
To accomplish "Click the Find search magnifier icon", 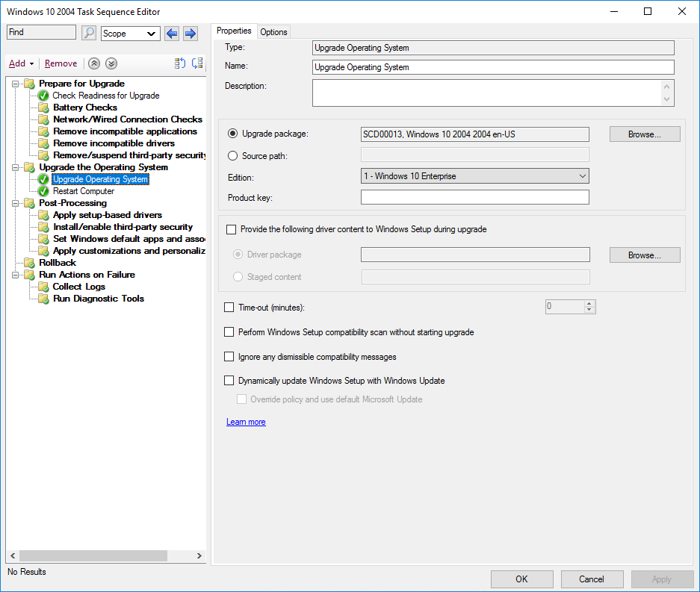I will (x=89, y=33).
